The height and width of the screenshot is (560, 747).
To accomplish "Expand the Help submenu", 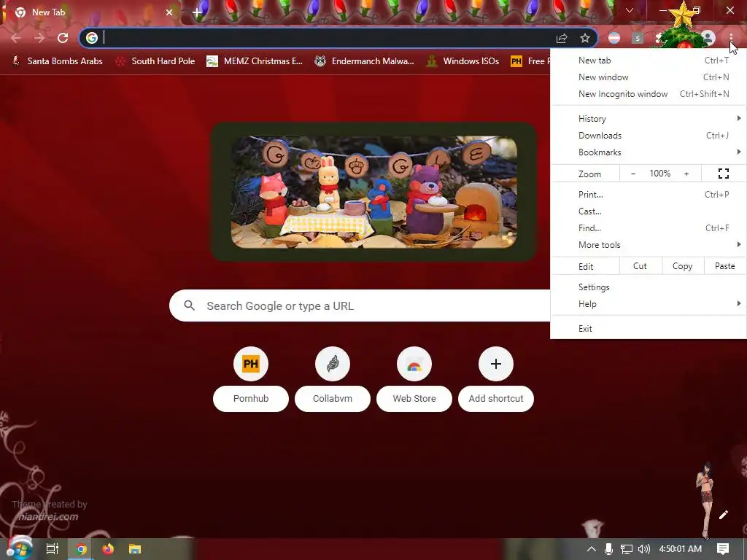I will coord(649,304).
